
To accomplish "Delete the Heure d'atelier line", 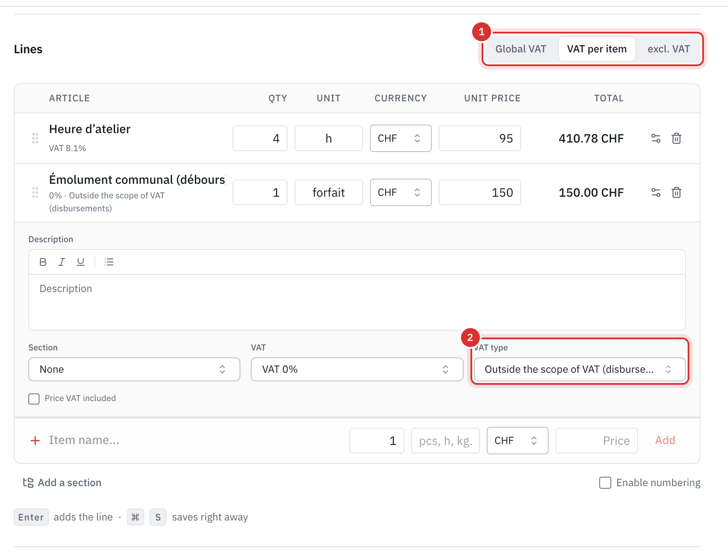I will (676, 138).
